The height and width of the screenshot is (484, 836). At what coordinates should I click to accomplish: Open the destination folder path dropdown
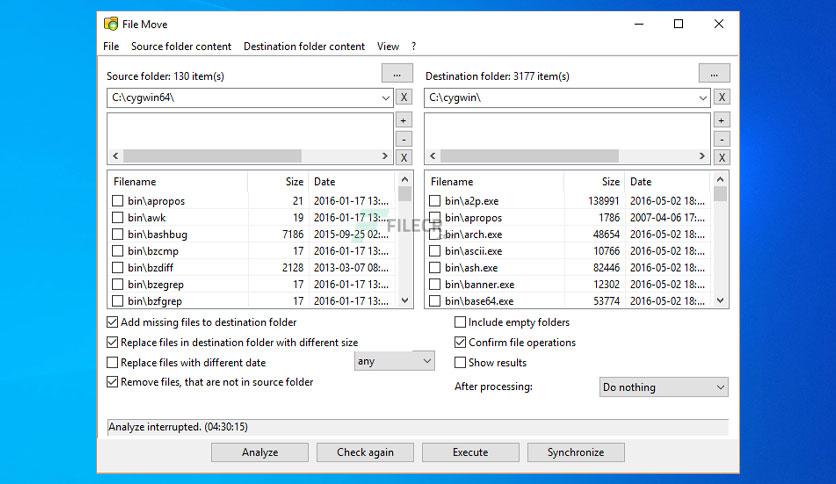(703, 98)
